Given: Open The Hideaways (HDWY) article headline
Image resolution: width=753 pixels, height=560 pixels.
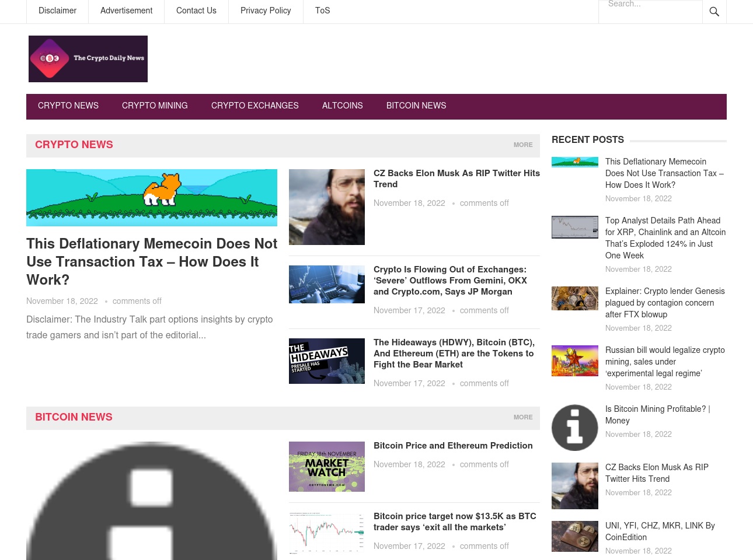Looking at the screenshot, I should pos(454,353).
